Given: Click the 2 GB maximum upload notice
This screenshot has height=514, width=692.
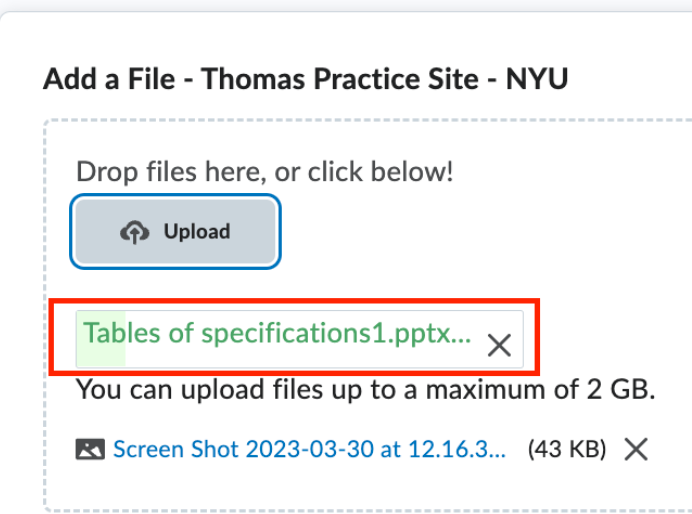Looking at the screenshot, I should click(365, 390).
